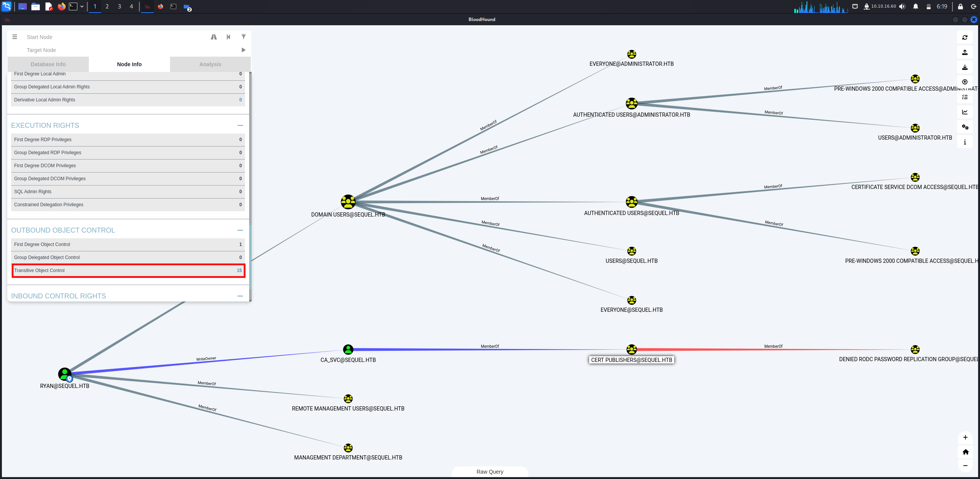Switch to workspace 3 in taskbar
Image resolution: width=980 pixels, height=479 pixels.
(x=119, y=7)
